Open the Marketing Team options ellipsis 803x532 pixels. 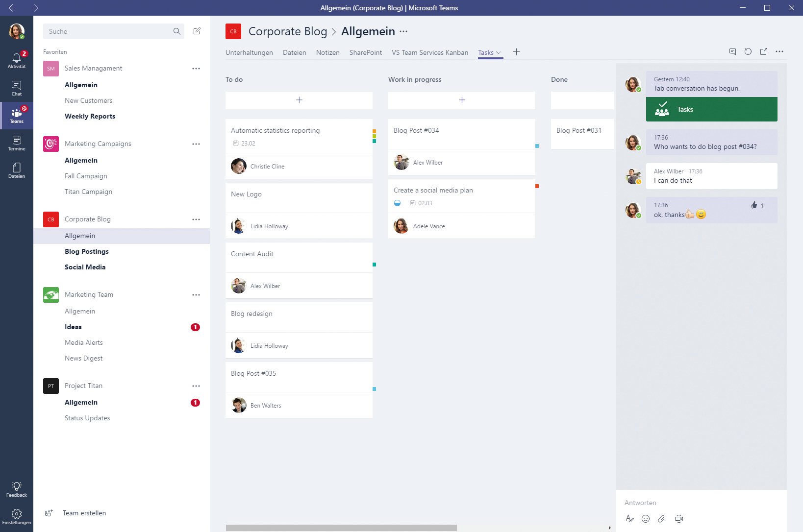[x=196, y=295]
